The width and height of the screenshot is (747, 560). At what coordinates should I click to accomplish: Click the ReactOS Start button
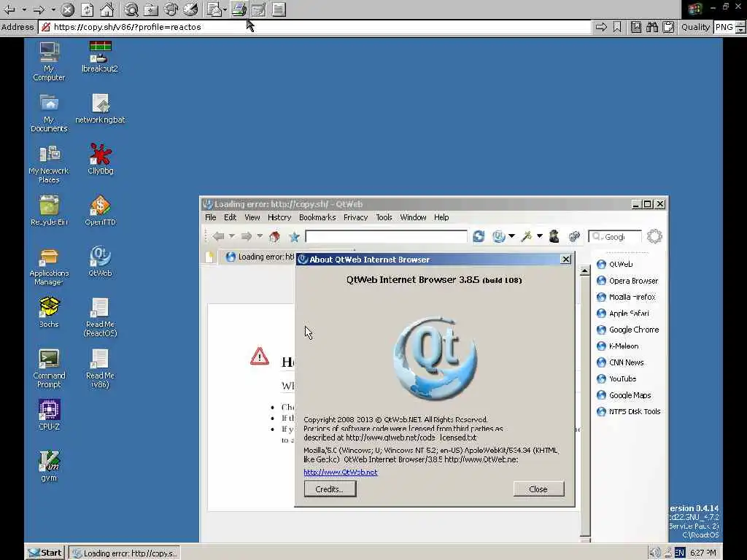point(44,553)
